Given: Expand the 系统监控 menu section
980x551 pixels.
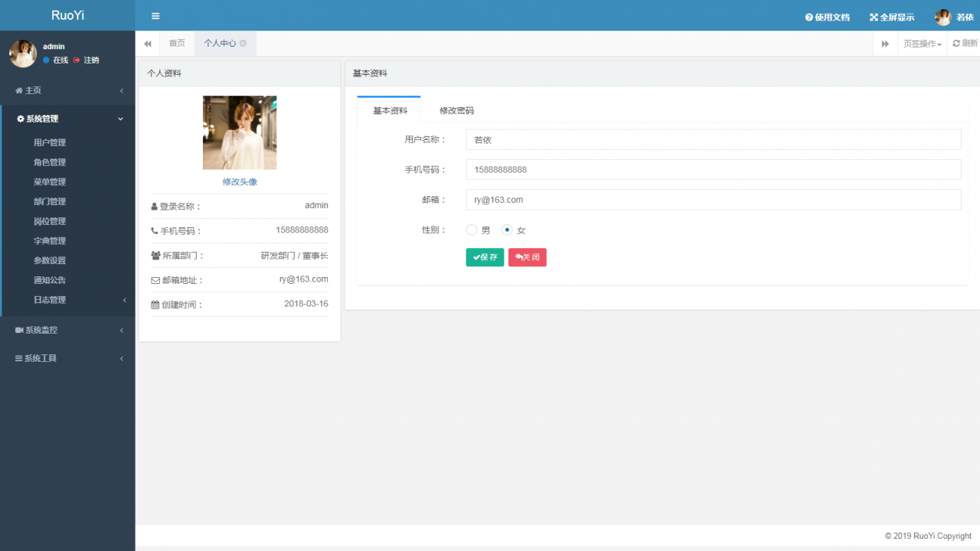Looking at the screenshot, I should (x=67, y=330).
